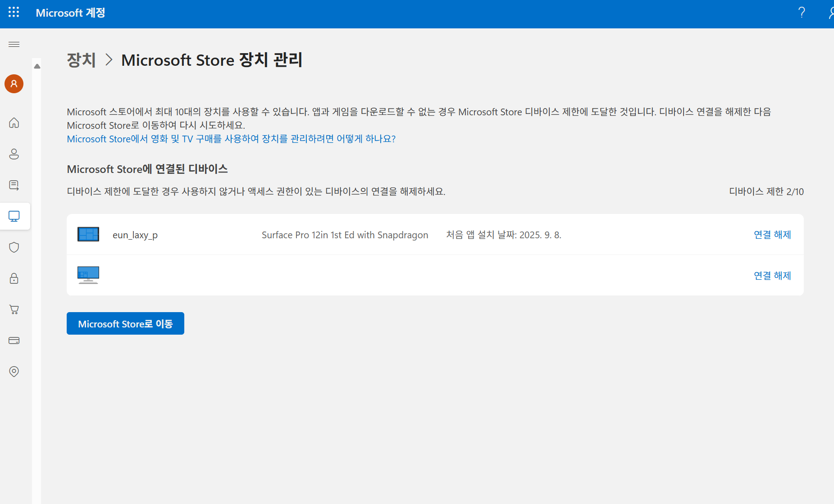The height and width of the screenshot is (504, 834).
Task: Open link about 영화 및 TV 장치 관리
Action: [x=231, y=139]
